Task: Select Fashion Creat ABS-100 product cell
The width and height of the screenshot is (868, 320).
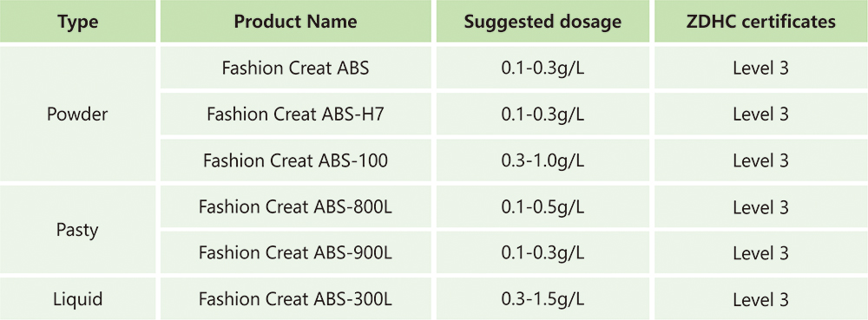Action: 296,160
